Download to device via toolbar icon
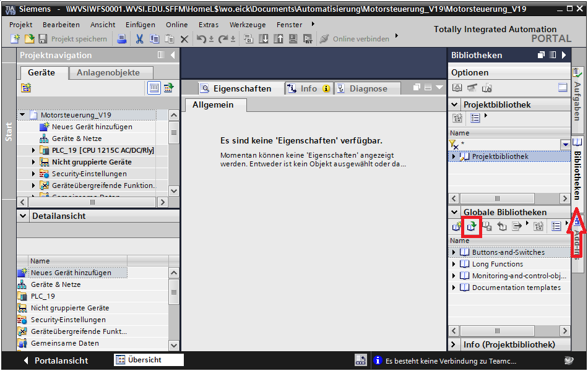 tap(264, 38)
